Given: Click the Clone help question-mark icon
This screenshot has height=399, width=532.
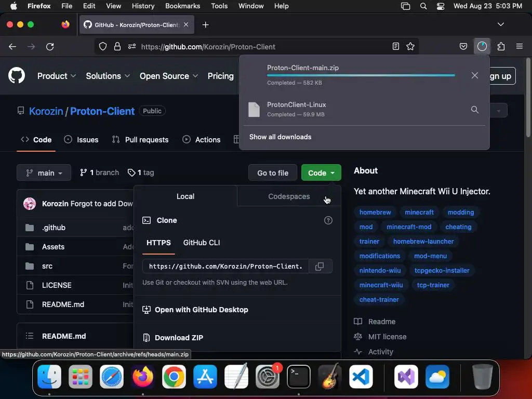Looking at the screenshot, I should (x=328, y=220).
